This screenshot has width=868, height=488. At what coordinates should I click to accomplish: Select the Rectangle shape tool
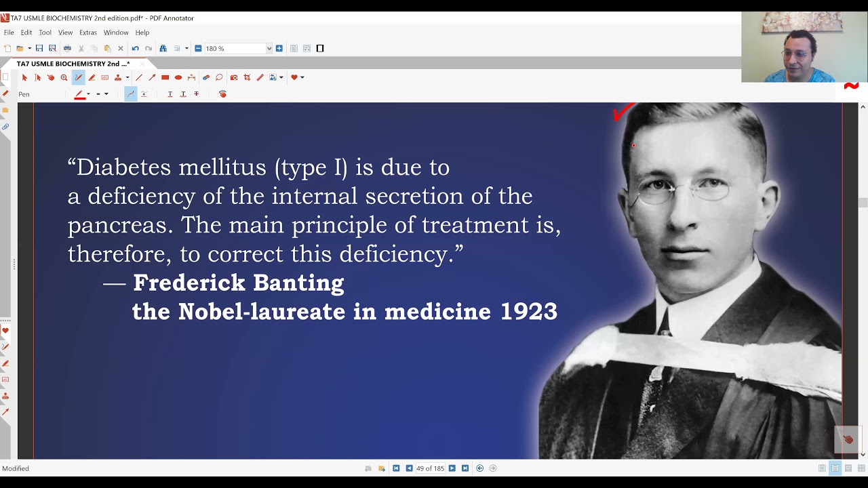pyautogui.click(x=165, y=77)
